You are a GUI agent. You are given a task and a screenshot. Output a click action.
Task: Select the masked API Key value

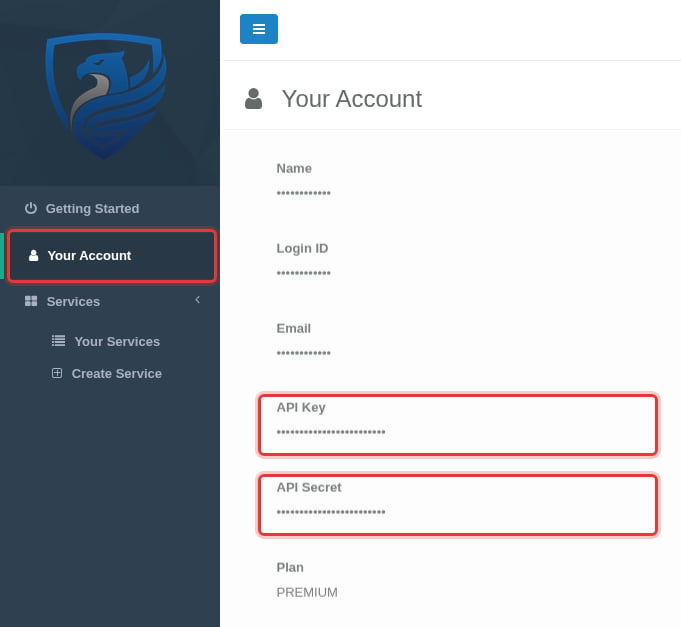[x=331, y=432]
